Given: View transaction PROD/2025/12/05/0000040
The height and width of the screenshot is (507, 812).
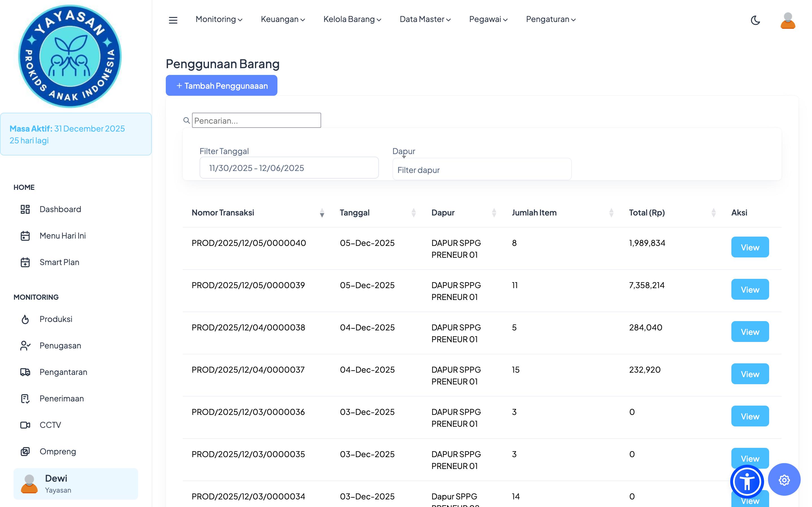Looking at the screenshot, I should point(750,247).
